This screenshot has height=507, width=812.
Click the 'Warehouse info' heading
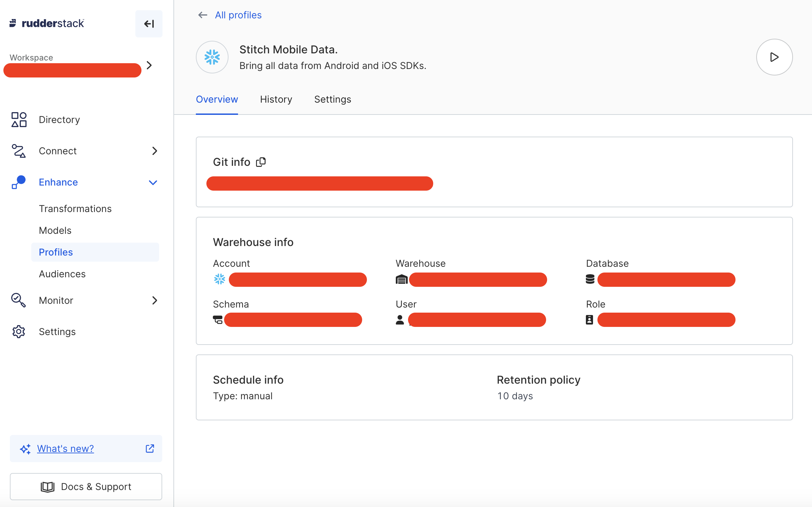tap(253, 242)
